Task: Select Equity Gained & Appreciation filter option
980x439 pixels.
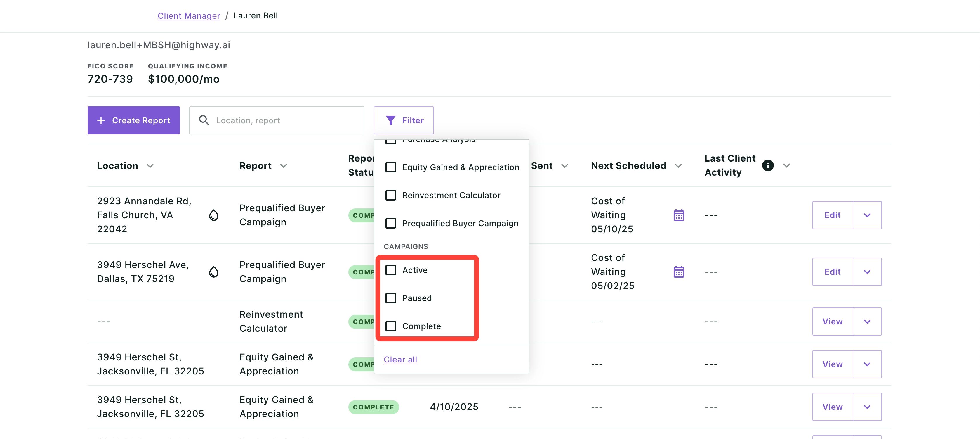Action: (x=460, y=167)
